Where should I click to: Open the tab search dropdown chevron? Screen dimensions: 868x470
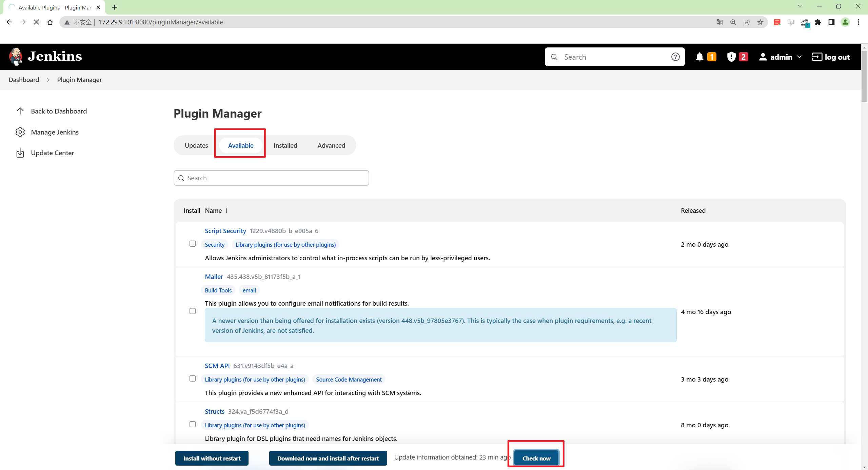[800, 6]
